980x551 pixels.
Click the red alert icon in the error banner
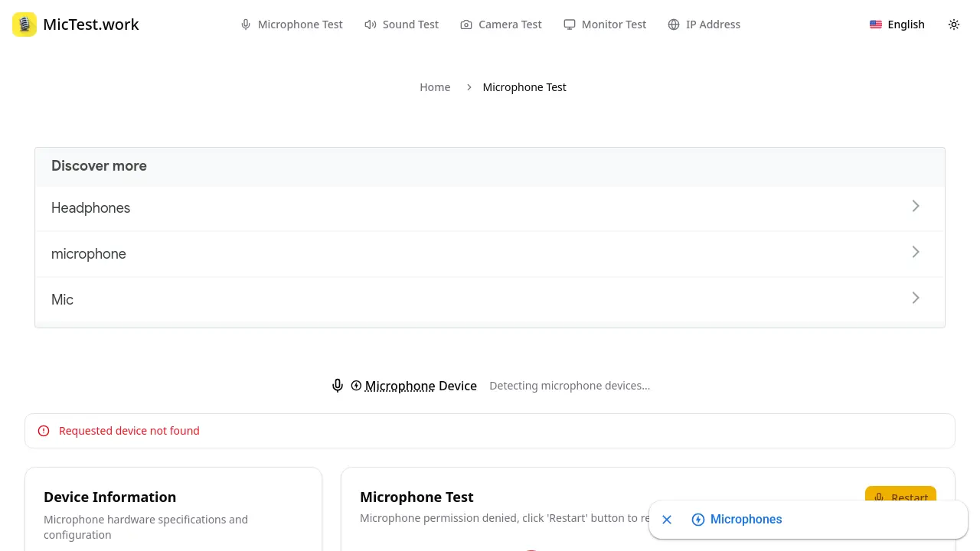(44, 431)
